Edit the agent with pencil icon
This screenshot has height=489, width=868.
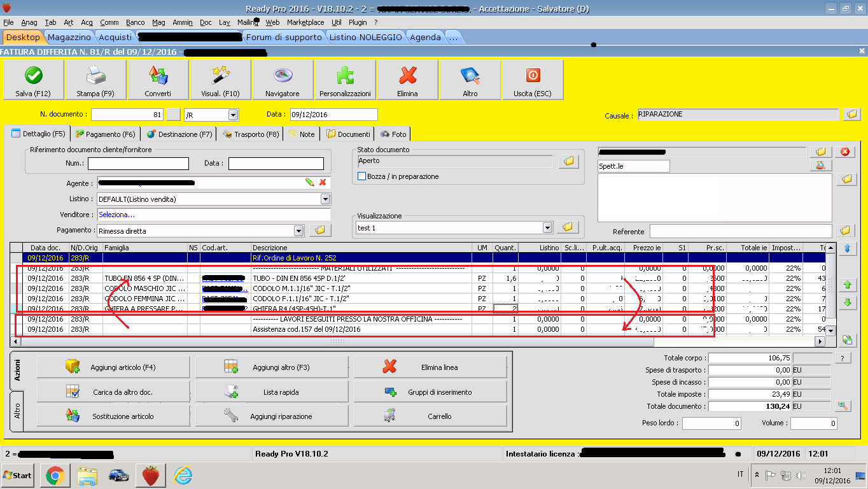(309, 183)
